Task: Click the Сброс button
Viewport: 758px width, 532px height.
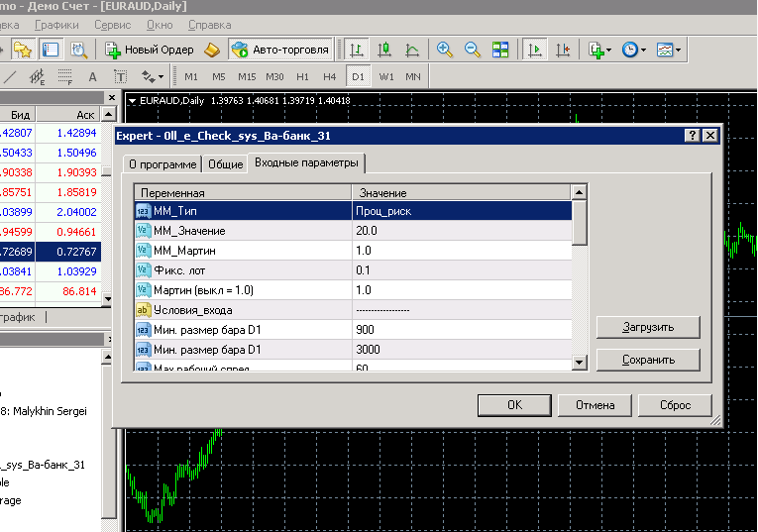Action: [675, 405]
